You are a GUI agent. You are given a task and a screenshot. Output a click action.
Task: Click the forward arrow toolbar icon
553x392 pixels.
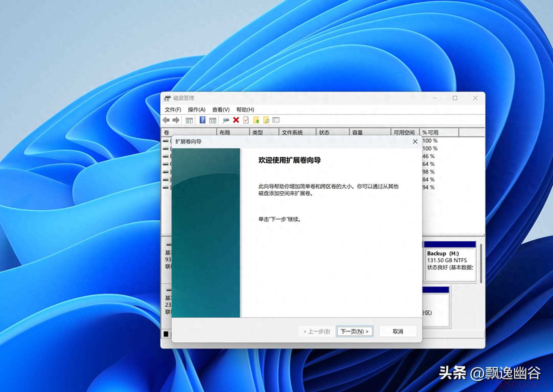176,120
